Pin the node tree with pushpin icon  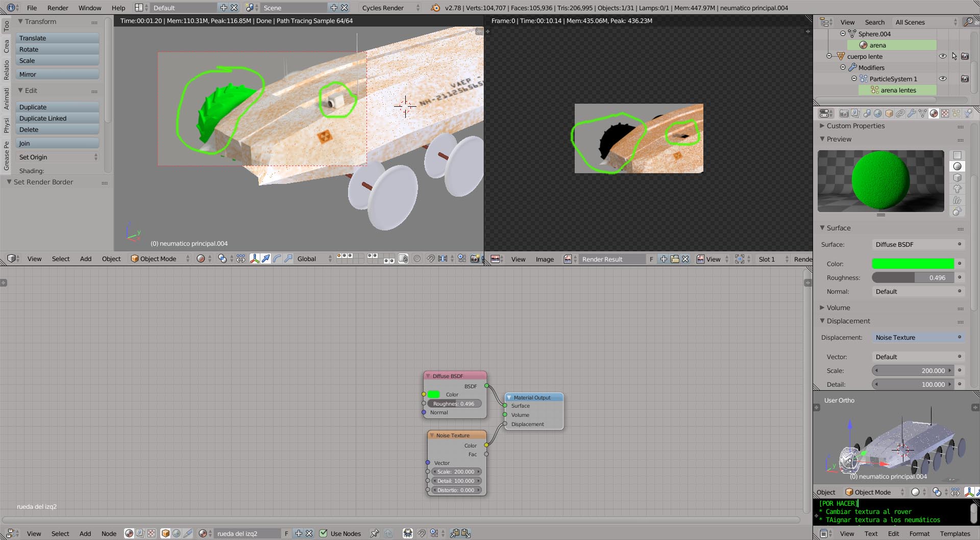(374, 533)
